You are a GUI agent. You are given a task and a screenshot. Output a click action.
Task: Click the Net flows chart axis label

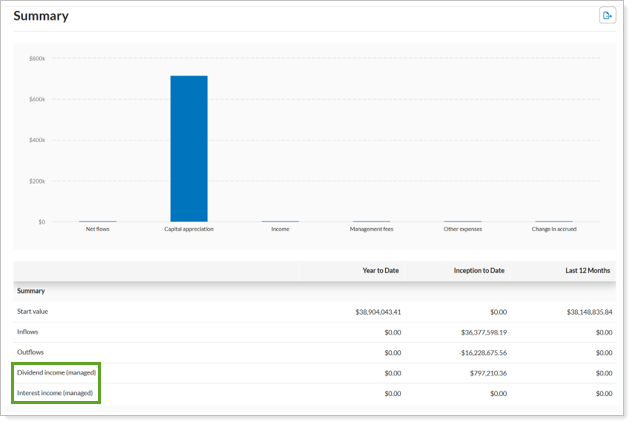(x=98, y=229)
